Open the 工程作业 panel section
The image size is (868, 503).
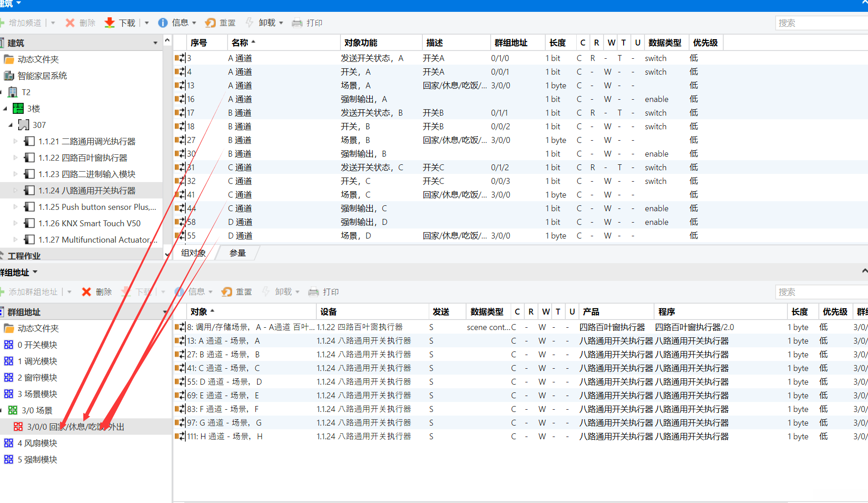(x=24, y=256)
